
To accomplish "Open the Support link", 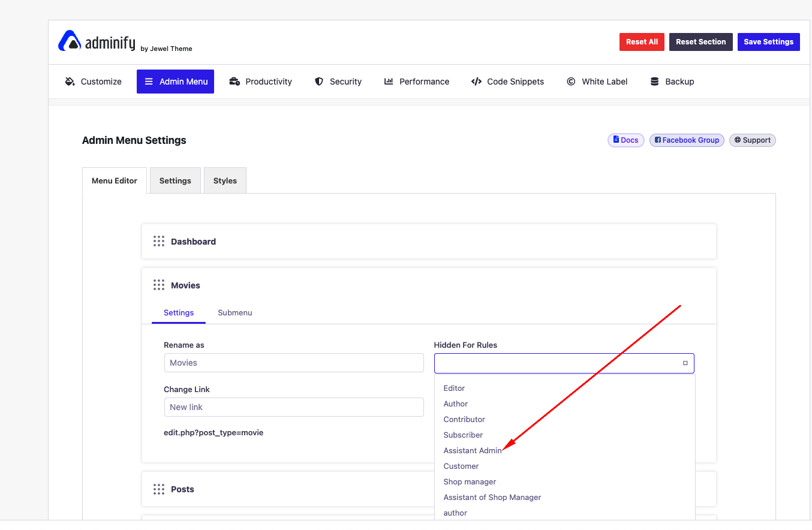I will click(x=753, y=140).
